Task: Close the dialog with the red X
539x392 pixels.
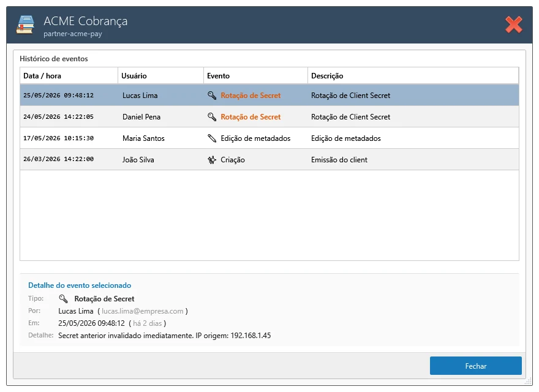Action: pyautogui.click(x=513, y=24)
